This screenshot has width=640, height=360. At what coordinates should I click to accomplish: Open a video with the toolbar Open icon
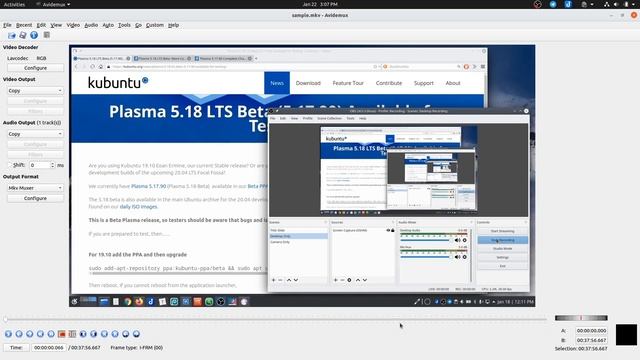[x=11, y=36]
